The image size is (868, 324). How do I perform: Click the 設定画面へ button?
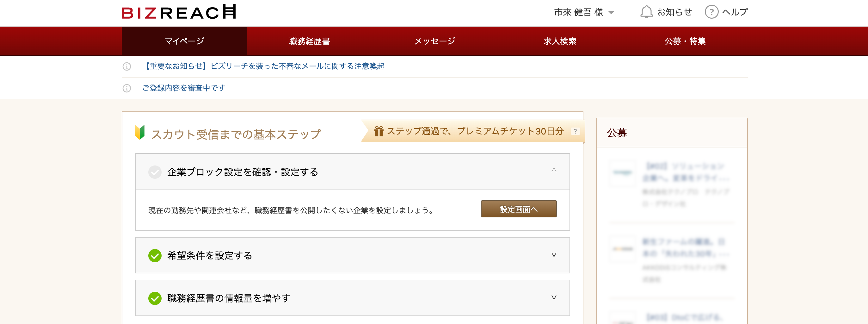click(x=519, y=209)
